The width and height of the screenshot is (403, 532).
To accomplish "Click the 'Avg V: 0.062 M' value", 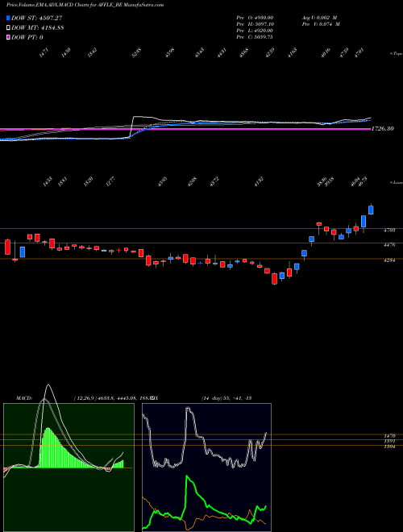I will [x=319, y=18].
